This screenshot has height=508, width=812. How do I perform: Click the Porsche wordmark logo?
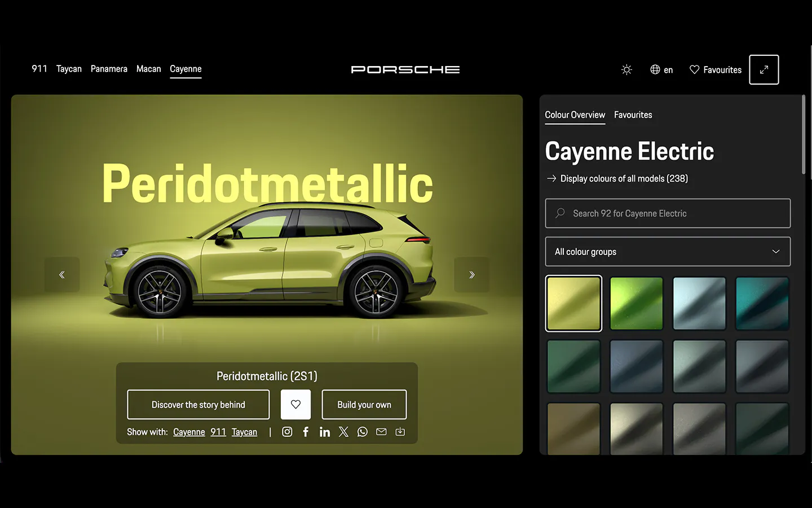tap(405, 69)
